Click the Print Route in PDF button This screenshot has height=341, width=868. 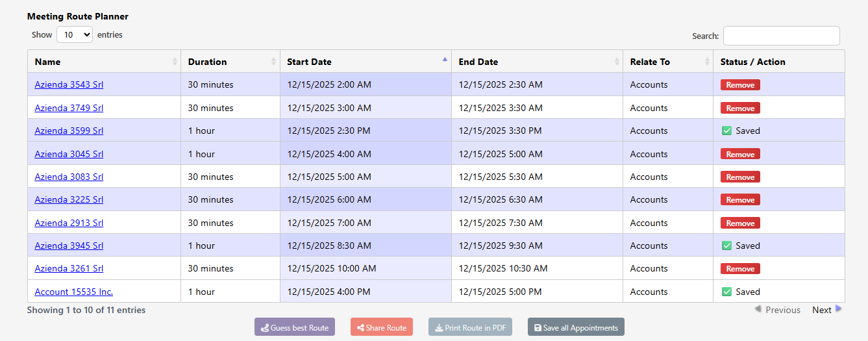pyautogui.click(x=470, y=327)
